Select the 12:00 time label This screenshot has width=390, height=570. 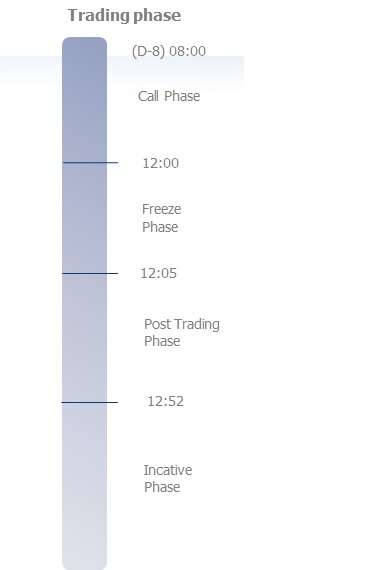pyautogui.click(x=161, y=163)
